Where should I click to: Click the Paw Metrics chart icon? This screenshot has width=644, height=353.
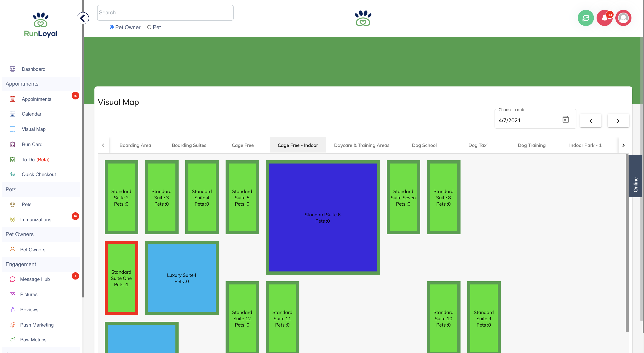(x=13, y=339)
